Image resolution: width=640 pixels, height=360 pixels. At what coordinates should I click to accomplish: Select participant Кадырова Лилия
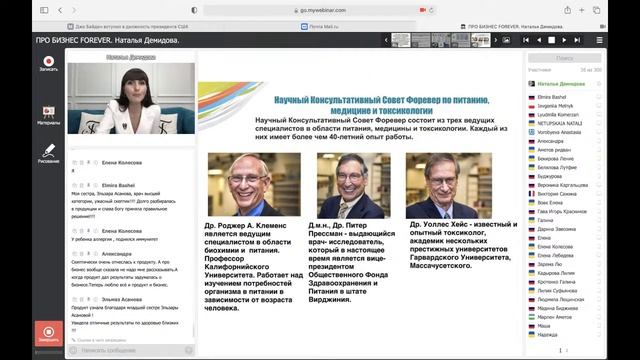556,273
